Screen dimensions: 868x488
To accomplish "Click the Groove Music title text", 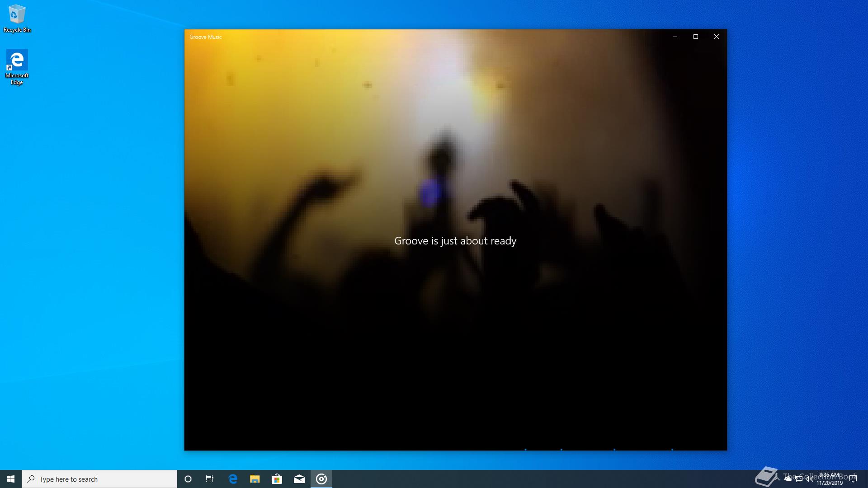I will click(x=205, y=37).
